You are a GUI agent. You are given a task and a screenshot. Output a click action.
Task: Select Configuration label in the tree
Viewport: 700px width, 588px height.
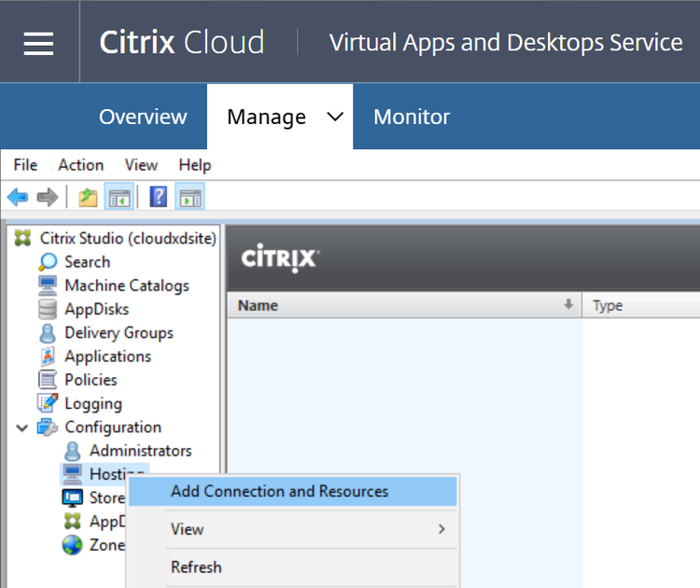pyautogui.click(x=113, y=427)
